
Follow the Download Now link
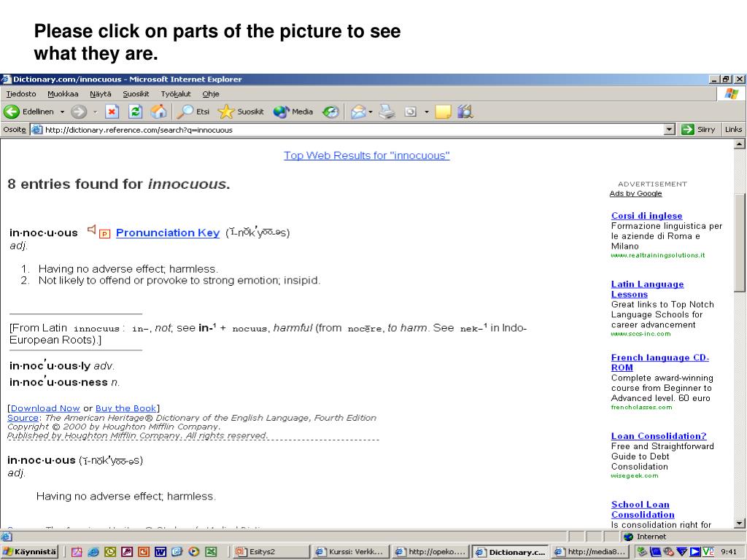(x=45, y=408)
